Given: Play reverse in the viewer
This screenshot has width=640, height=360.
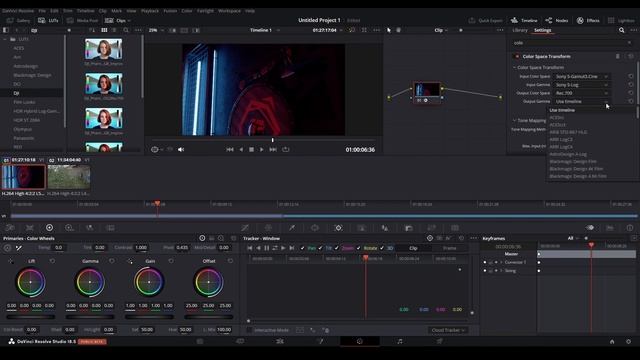Looking at the screenshot, I should [x=241, y=149].
